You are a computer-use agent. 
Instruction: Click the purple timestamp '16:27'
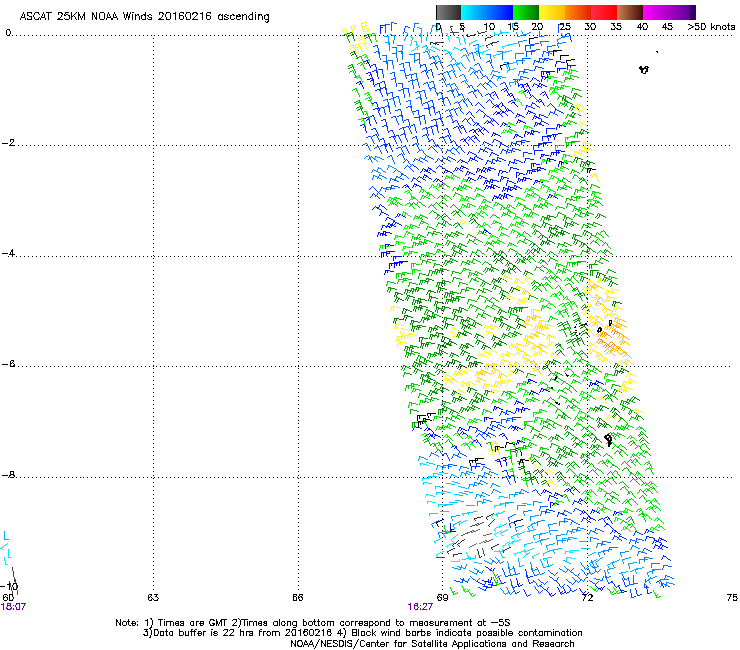(x=420, y=607)
